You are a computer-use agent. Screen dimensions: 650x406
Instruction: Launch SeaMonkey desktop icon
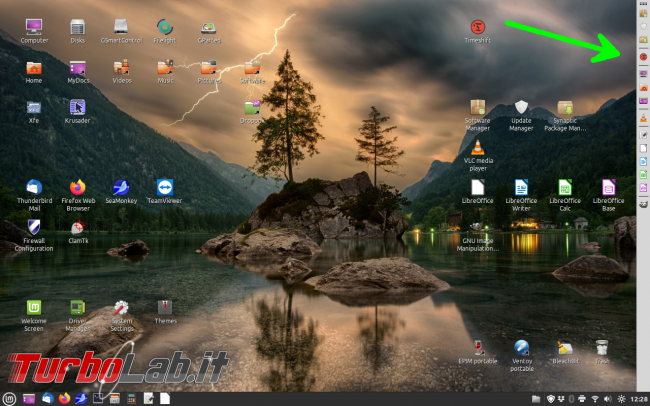(x=121, y=187)
